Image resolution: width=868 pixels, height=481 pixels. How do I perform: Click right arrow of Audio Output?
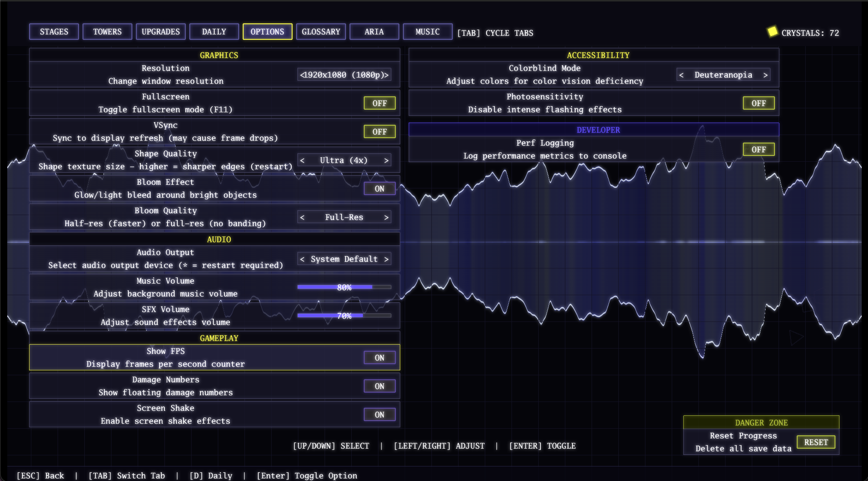coord(386,259)
